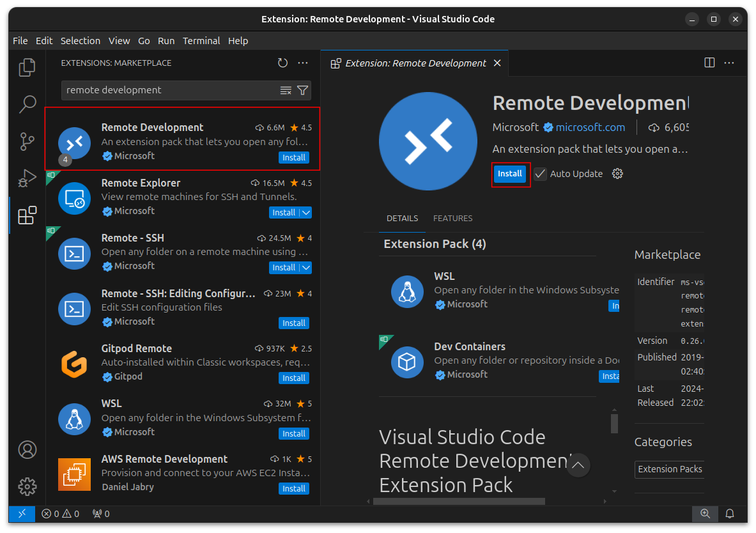Click the vertical scrollbar in details pane

pos(614,424)
